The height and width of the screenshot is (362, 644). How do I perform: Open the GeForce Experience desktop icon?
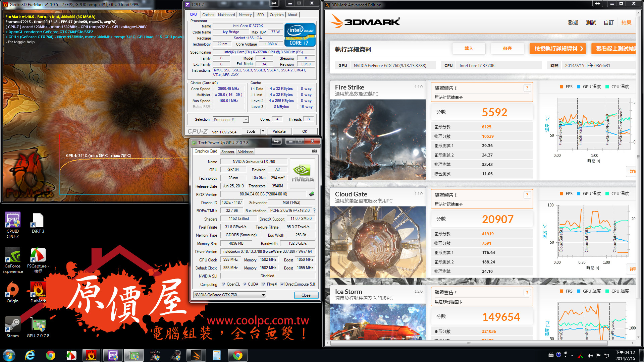(x=13, y=260)
